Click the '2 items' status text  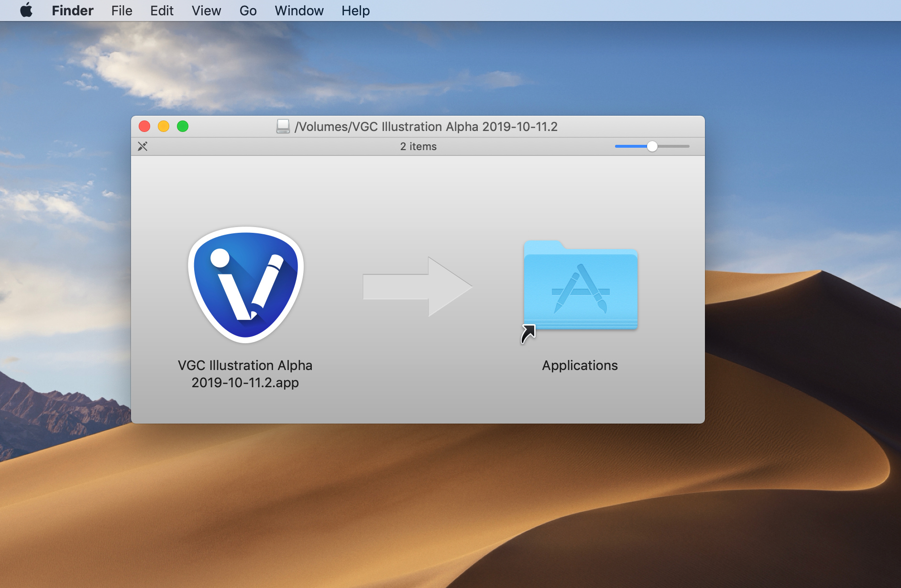418,146
